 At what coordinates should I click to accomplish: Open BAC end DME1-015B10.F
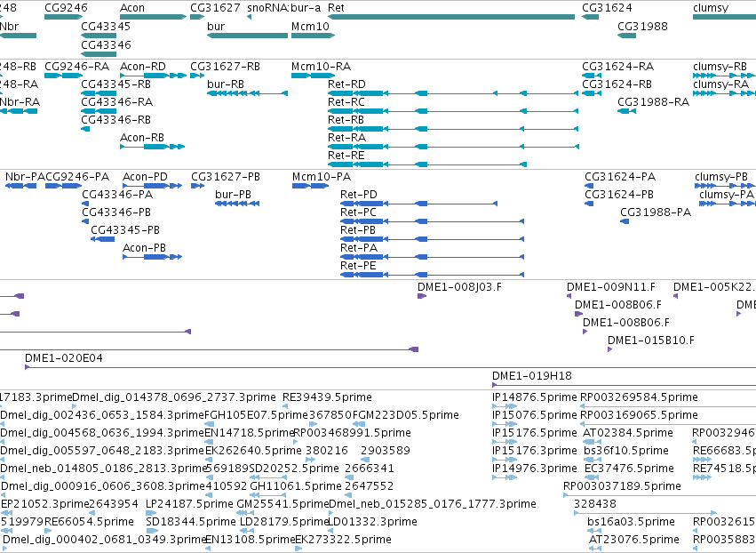[x=651, y=341]
